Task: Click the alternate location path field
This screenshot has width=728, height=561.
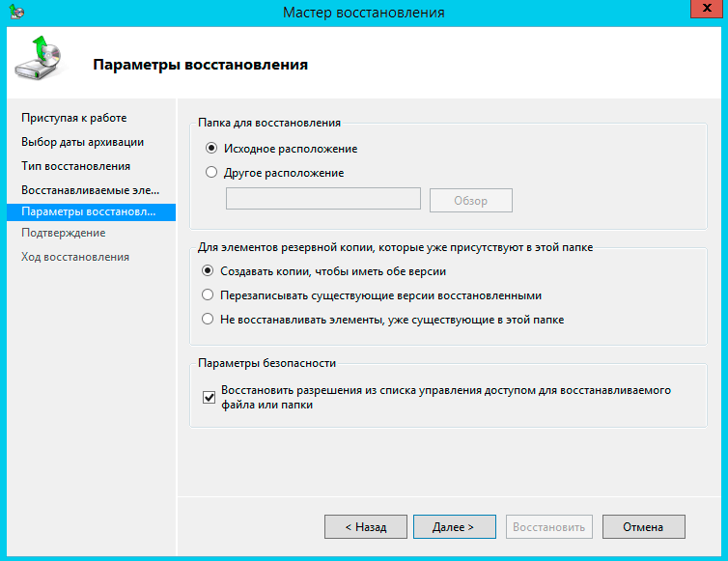Action: coord(323,199)
